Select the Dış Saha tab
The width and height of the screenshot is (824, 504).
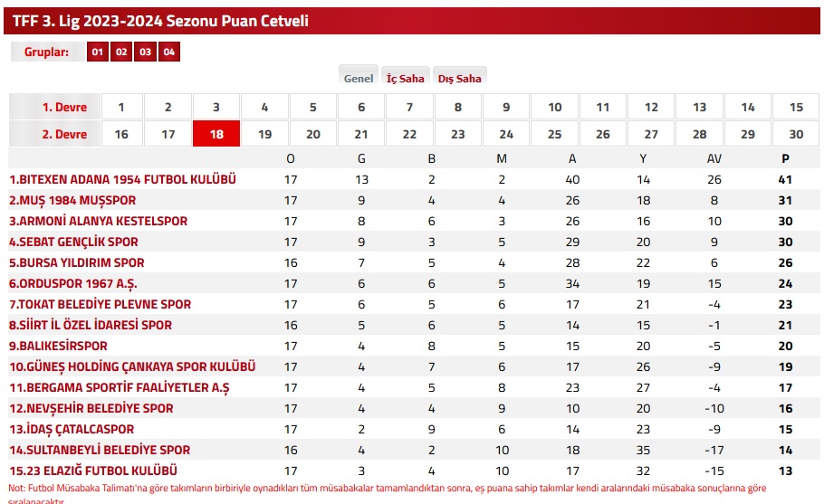coord(460,79)
